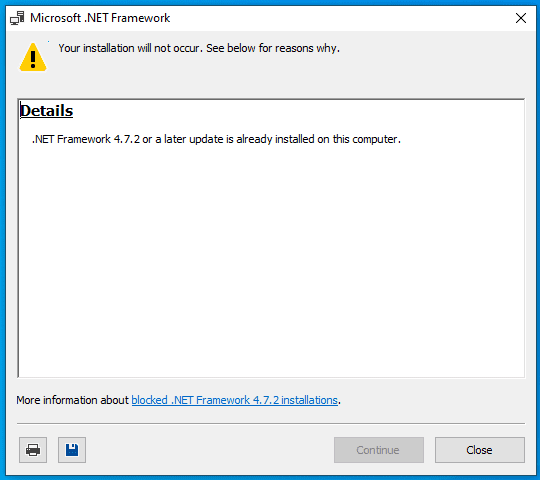Image resolution: width=540 pixels, height=480 pixels.
Task: Click the "See below for reasons why" sentence
Action: point(273,48)
